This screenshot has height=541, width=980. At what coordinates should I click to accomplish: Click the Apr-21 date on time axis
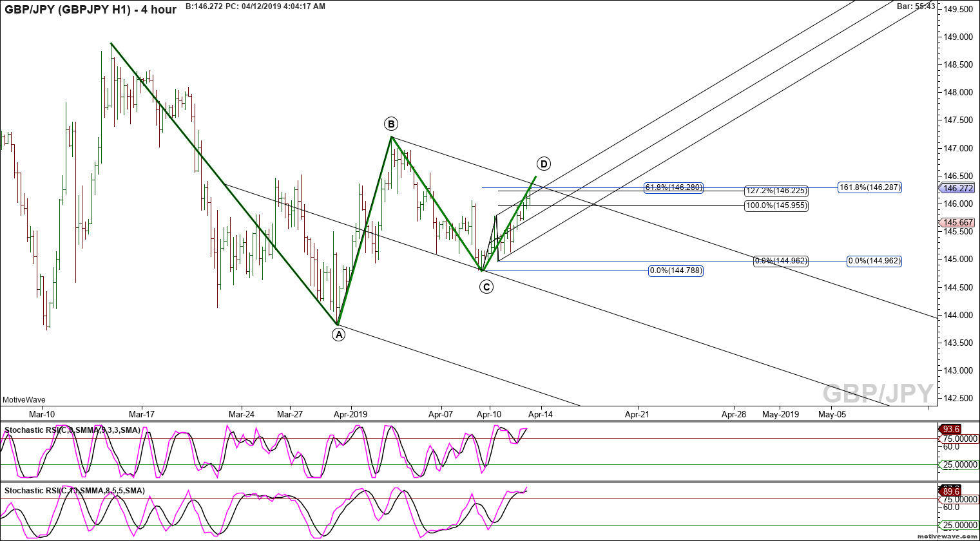(637, 414)
